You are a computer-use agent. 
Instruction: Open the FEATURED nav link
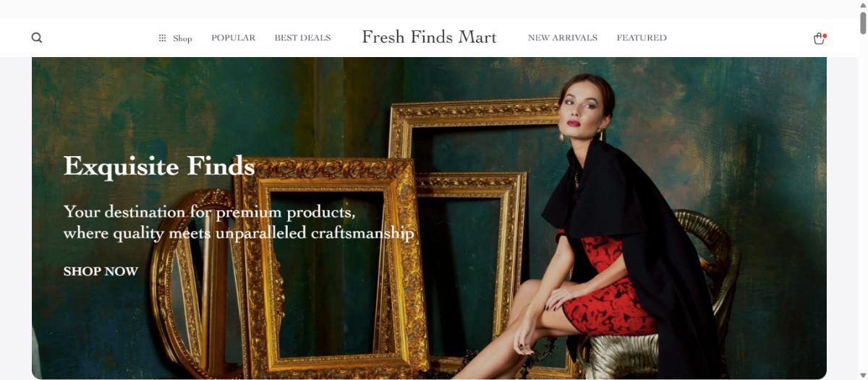pos(642,38)
